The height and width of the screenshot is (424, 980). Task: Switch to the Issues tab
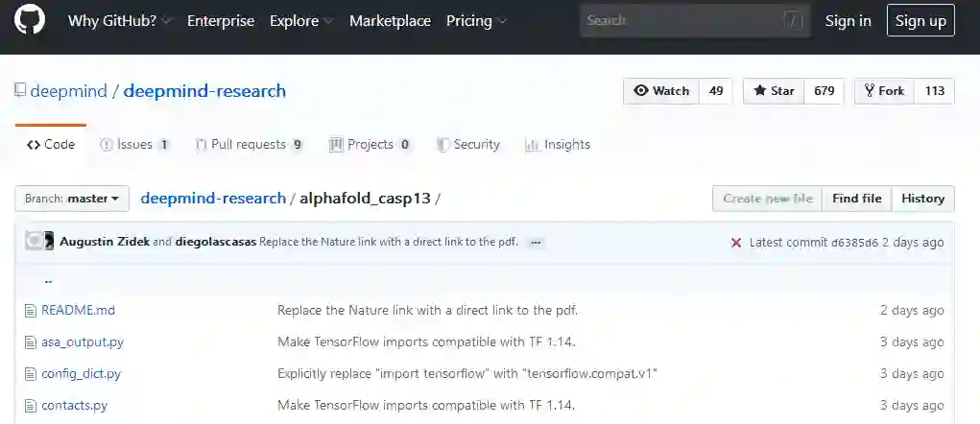[134, 145]
